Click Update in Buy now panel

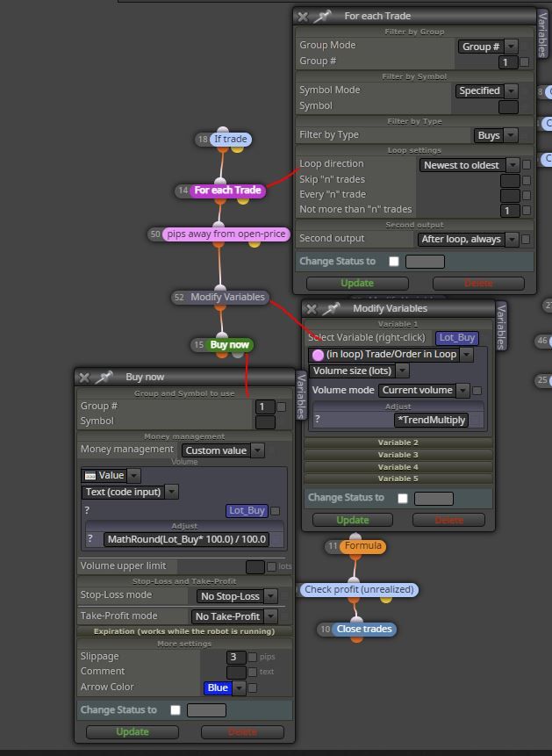coord(133,732)
